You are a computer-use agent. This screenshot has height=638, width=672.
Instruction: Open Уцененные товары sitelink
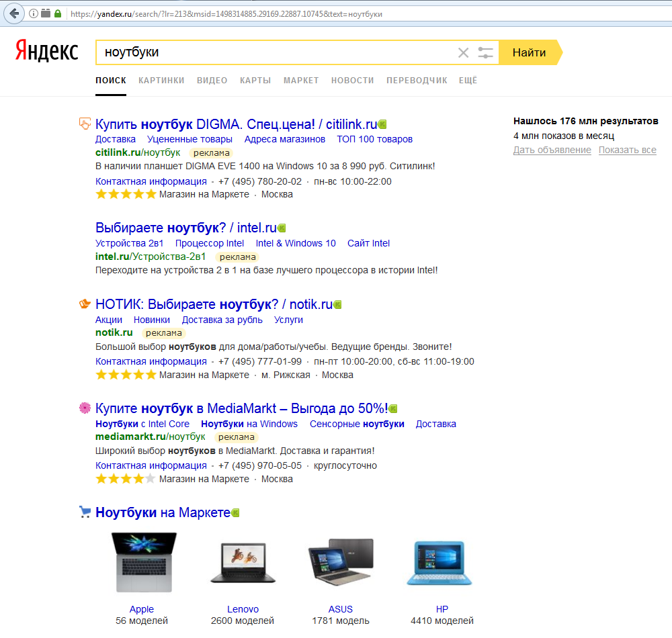tap(190, 139)
